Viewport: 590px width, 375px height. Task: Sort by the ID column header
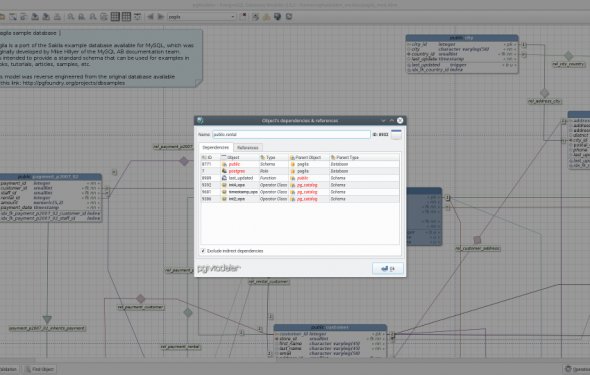coord(210,157)
